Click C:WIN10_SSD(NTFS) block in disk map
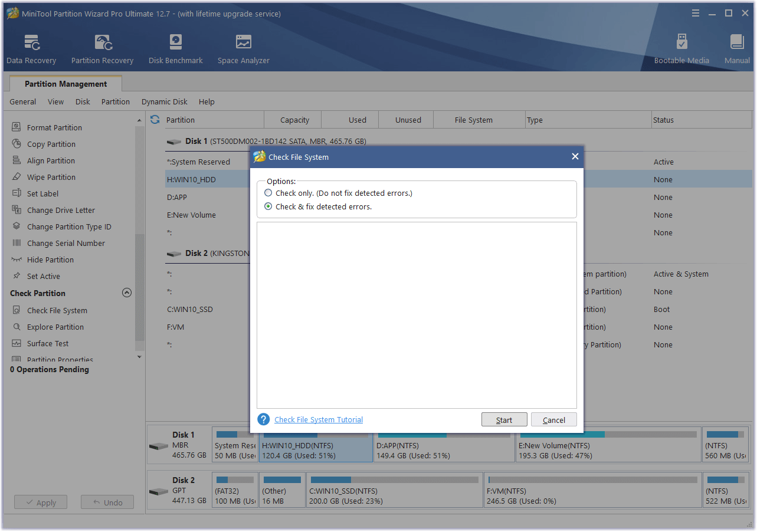Viewport: 757px width, 532px height. (x=394, y=490)
